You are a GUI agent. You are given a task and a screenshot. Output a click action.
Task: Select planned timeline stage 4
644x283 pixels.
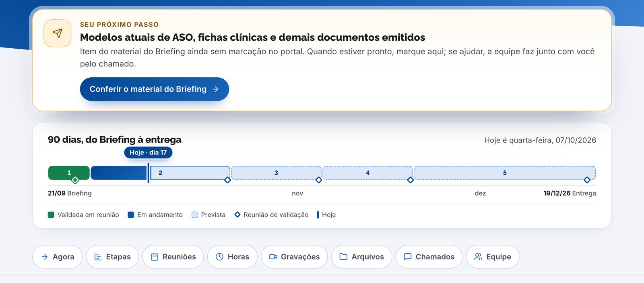coord(367,173)
